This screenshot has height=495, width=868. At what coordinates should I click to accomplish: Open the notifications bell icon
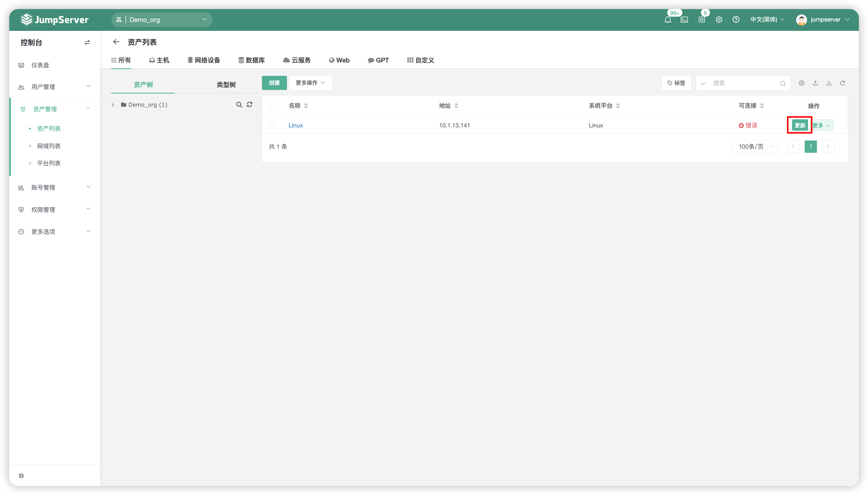click(667, 20)
